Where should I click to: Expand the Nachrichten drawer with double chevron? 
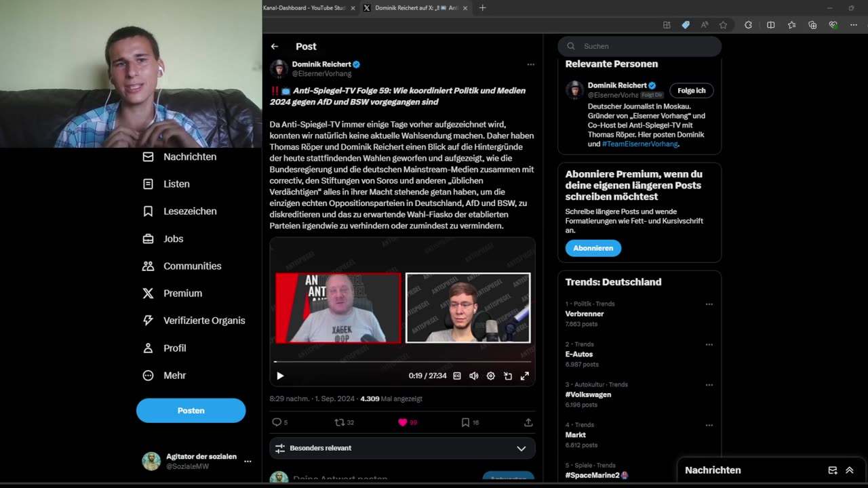pyautogui.click(x=850, y=470)
